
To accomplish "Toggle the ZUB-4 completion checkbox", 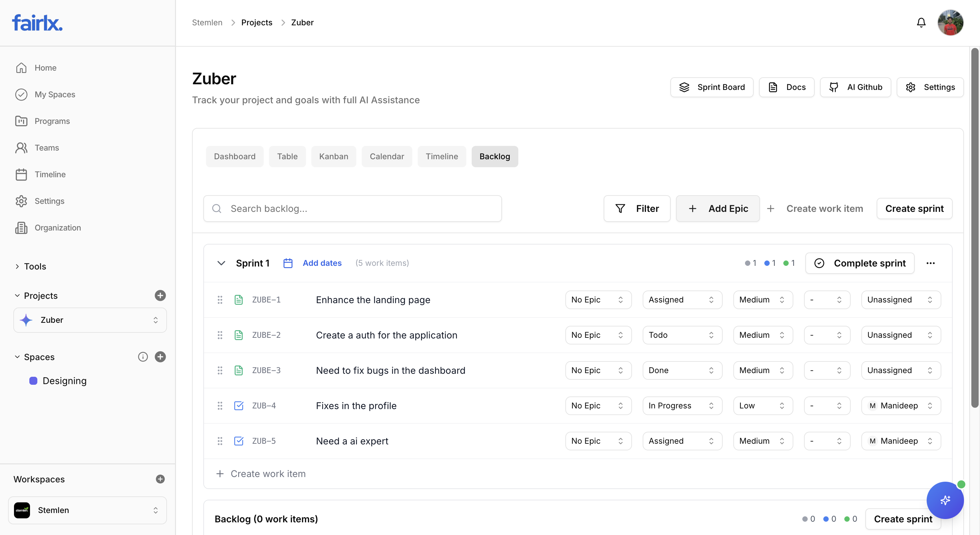I will 239,406.
